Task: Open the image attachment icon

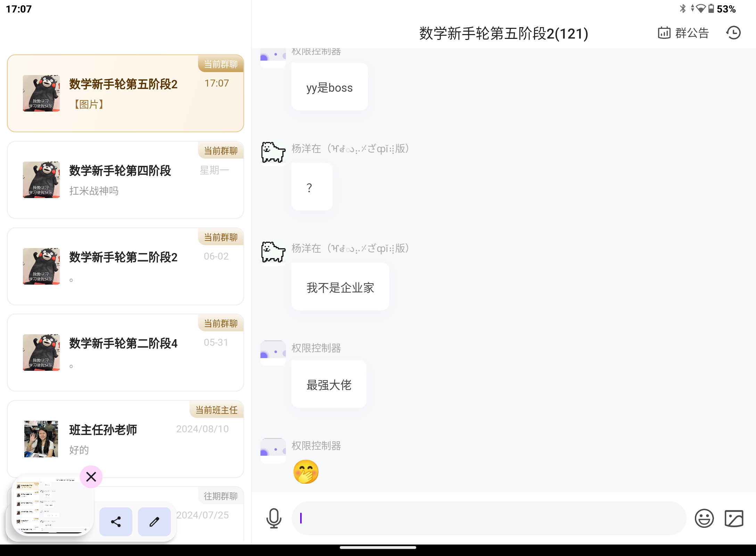Action: point(734,518)
